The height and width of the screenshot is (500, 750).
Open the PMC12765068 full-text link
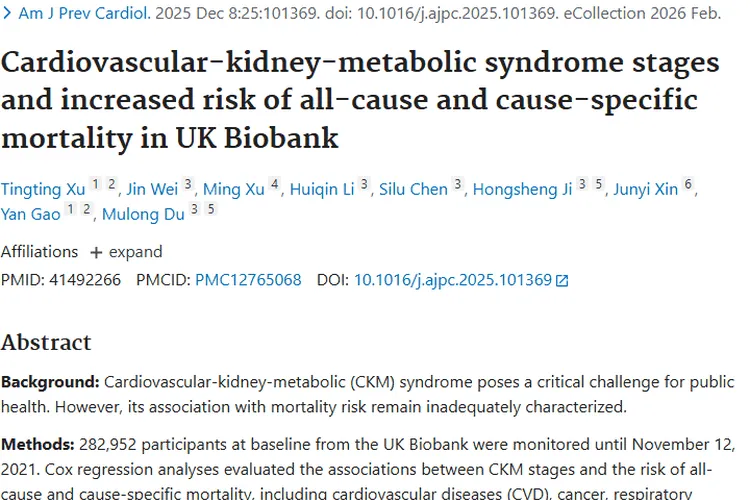[248, 280]
